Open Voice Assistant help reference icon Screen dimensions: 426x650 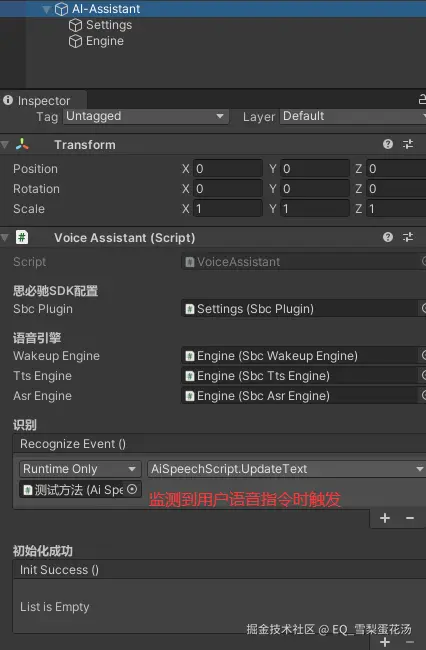tap(388, 237)
